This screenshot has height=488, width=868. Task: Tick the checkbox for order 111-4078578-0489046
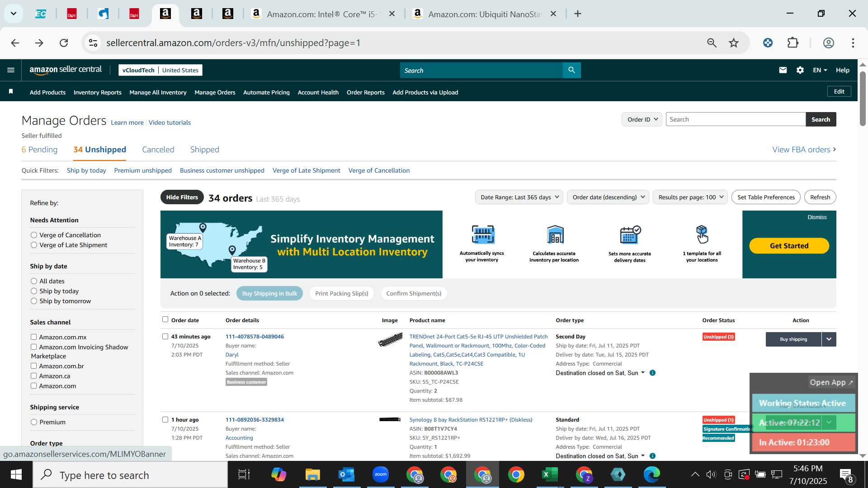[165, 336]
